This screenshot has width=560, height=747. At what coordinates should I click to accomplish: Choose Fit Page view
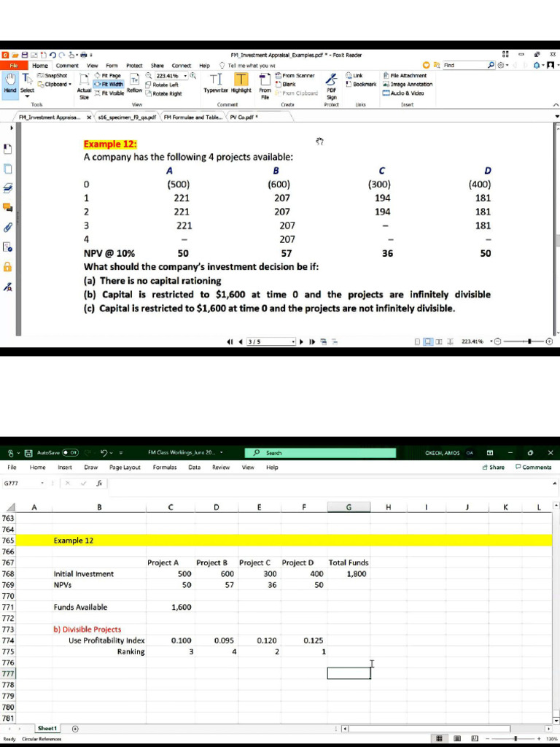click(x=108, y=75)
